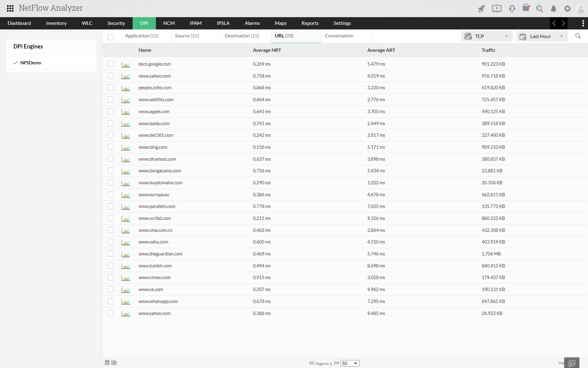Viewport: 588px width, 368px height.
Task: Open the www.theguardian.com URL entry
Action: point(160,254)
